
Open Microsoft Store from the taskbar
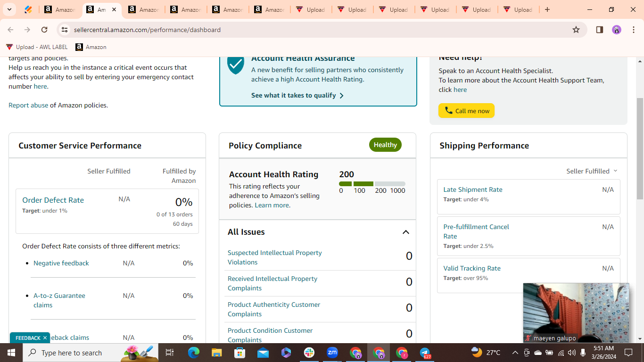pos(240,353)
